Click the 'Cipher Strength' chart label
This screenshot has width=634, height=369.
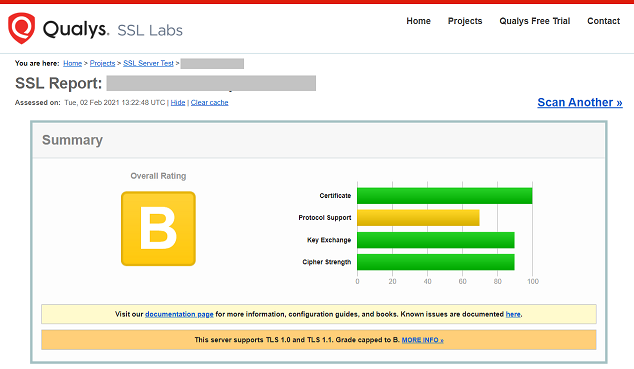click(327, 262)
